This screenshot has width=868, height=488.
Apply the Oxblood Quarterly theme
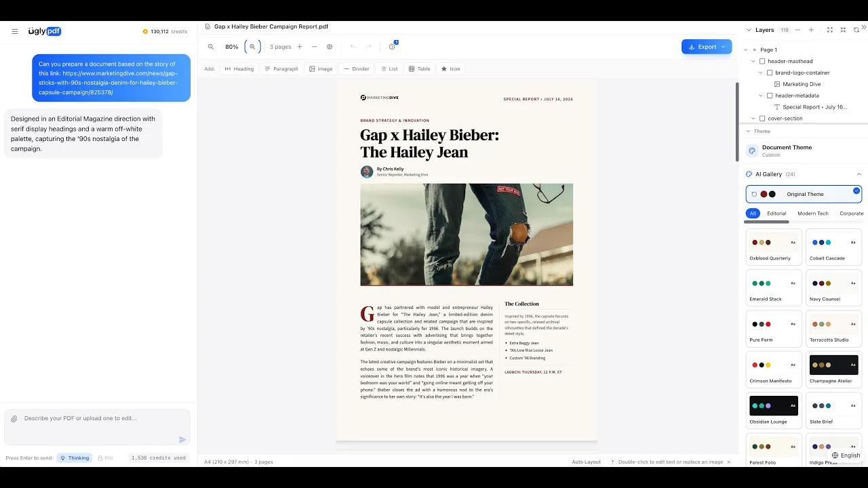774,247
